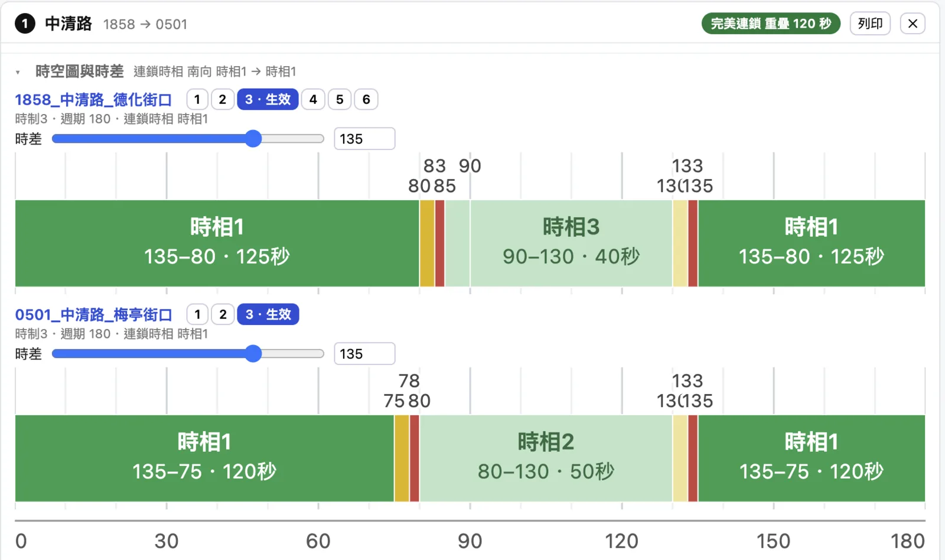Click the 列印 print button
Viewport: 945px width, 560px height.
870,24
